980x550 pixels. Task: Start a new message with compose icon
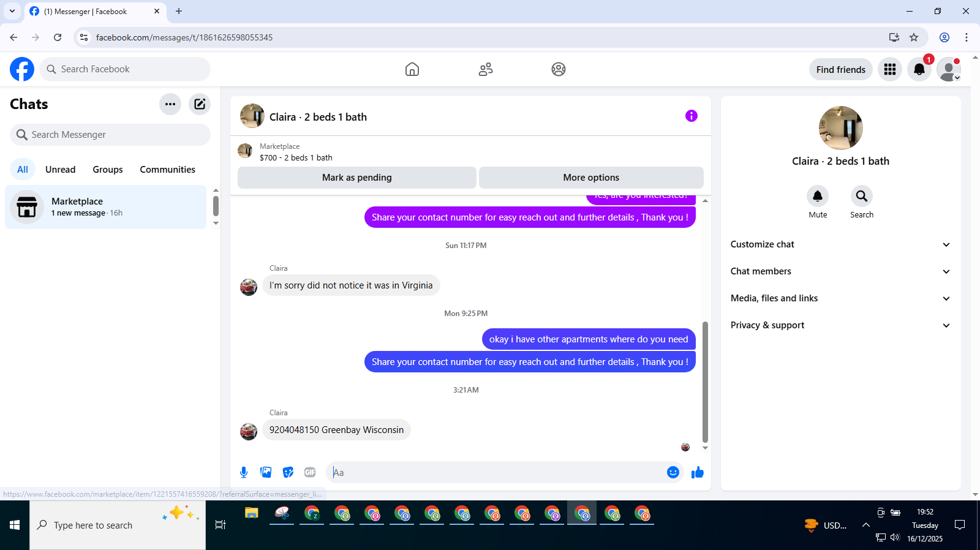coord(200,104)
